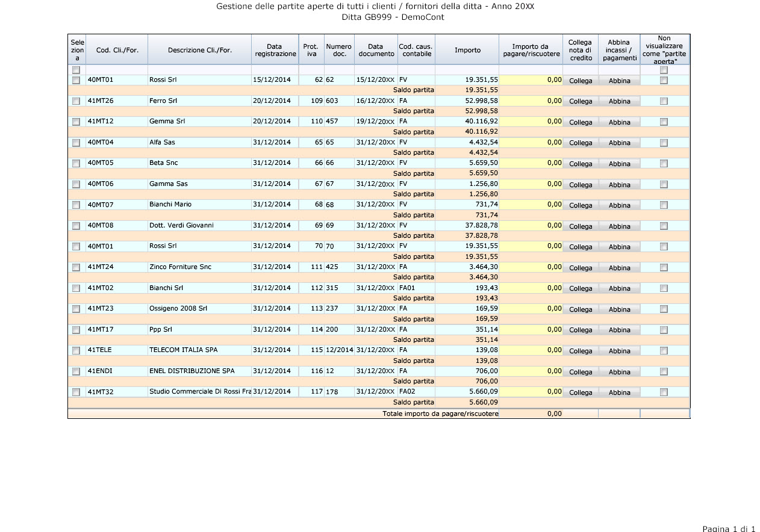Edit amount to pay for Ferro Srl
Screen dimensions: 760x532
(531, 101)
